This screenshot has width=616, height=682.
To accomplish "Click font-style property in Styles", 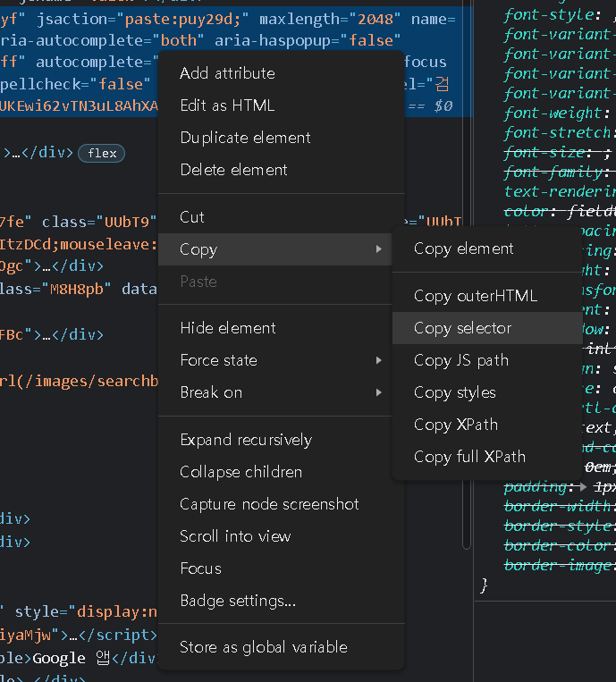I will (x=549, y=15).
